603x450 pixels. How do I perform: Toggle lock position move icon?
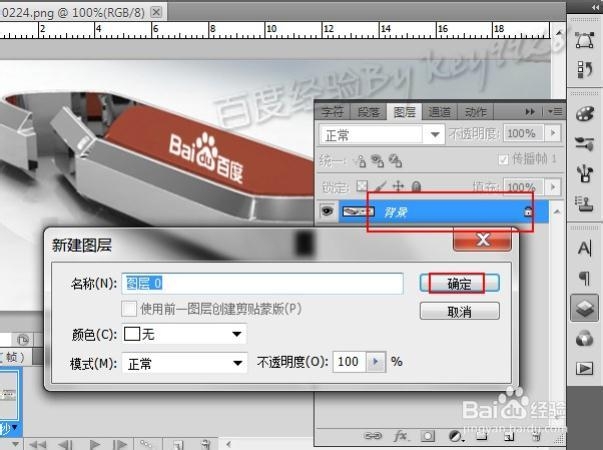click(398, 187)
